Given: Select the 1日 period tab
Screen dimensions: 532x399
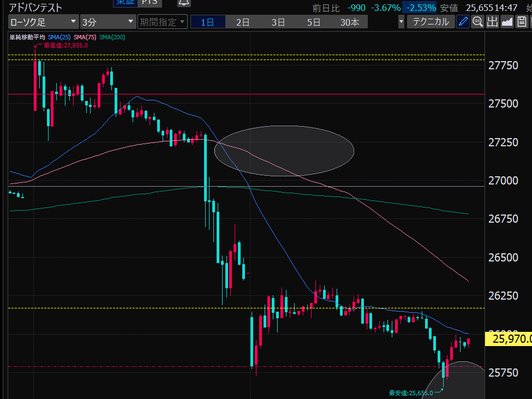Looking at the screenshot, I should [207, 22].
